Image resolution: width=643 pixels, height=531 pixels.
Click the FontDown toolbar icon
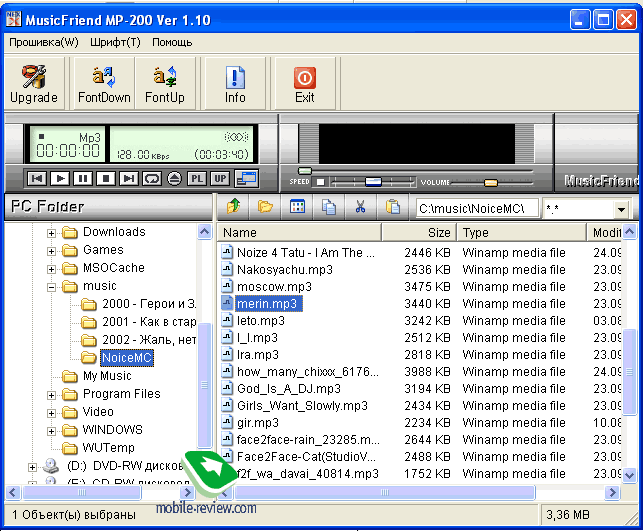pyautogui.click(x=104, y=84)
